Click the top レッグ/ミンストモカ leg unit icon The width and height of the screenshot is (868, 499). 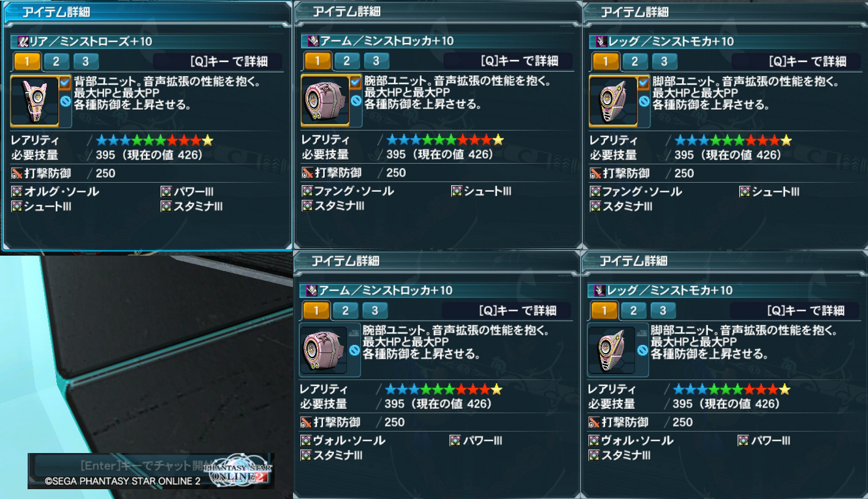point(614,100)
